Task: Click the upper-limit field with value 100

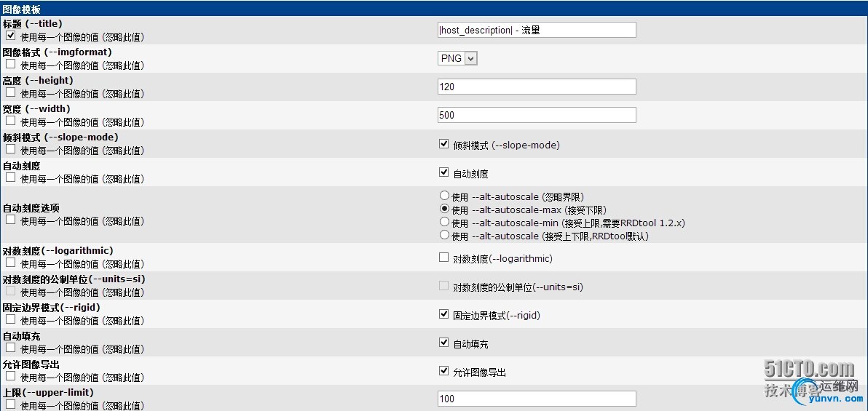Action: click(x=537, y=399)
